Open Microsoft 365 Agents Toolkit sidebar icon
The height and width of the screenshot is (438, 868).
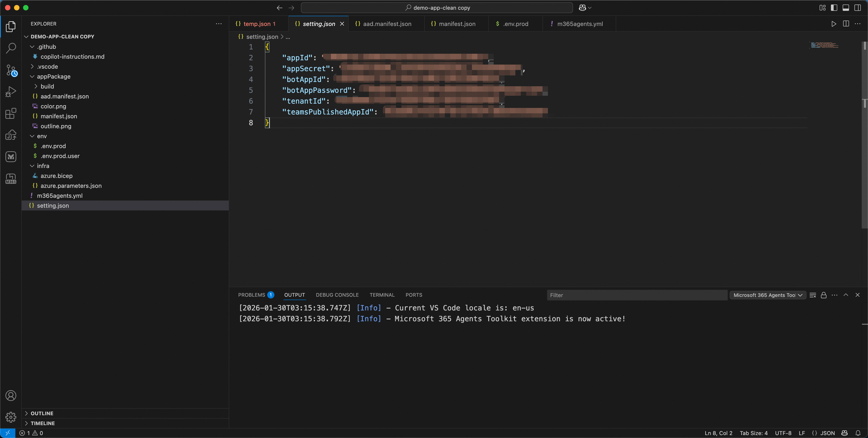11,178
